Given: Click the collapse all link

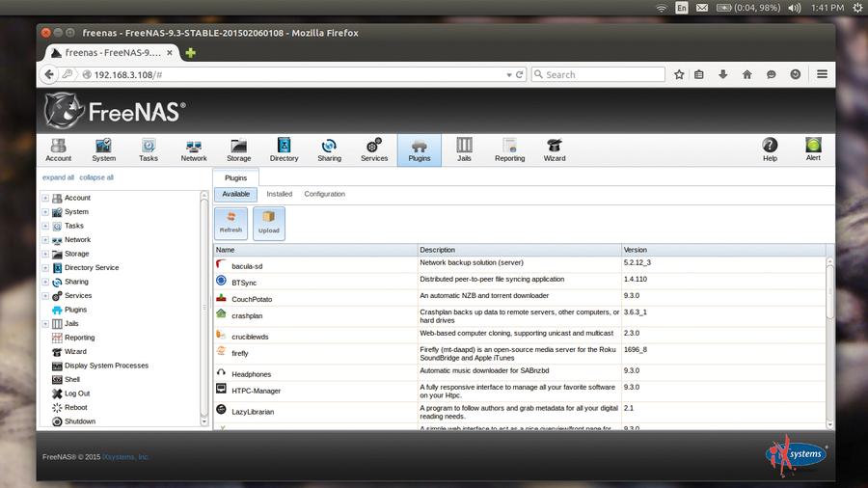Looking at the screenshot, I should 96,177.
